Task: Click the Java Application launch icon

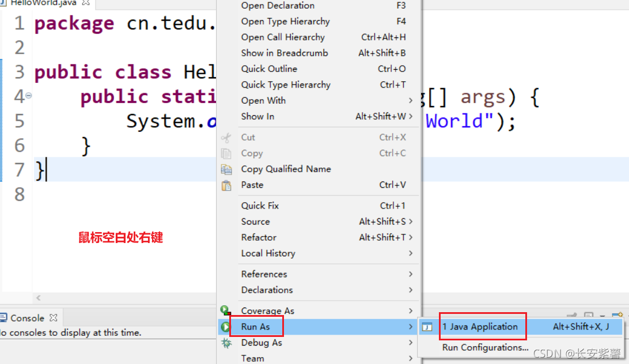Action: (x=427, y=327)
